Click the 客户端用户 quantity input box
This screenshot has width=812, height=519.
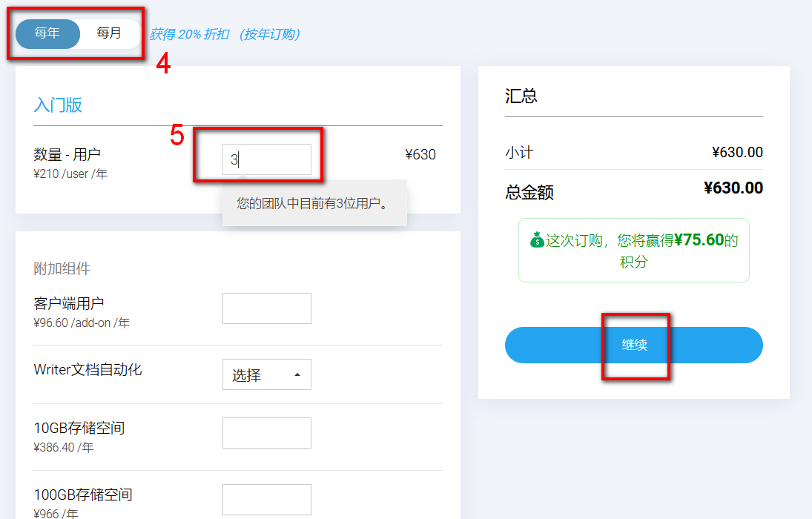point(266,308)
